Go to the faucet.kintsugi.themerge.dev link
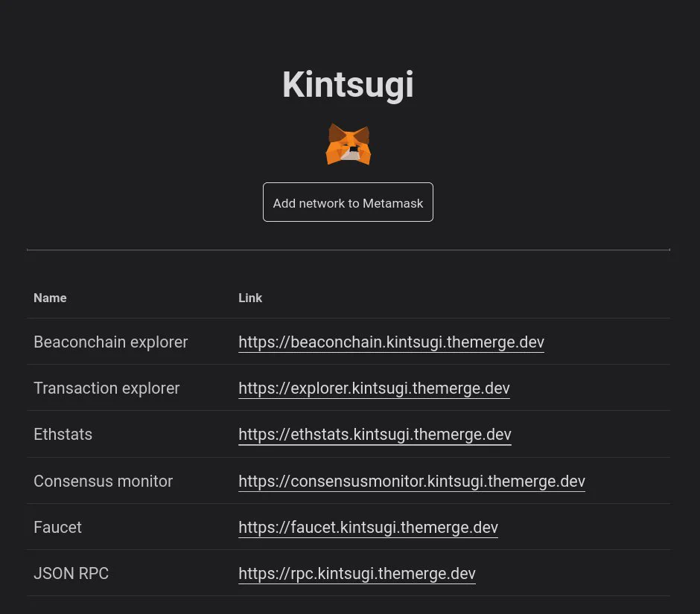 coord(369,528)
